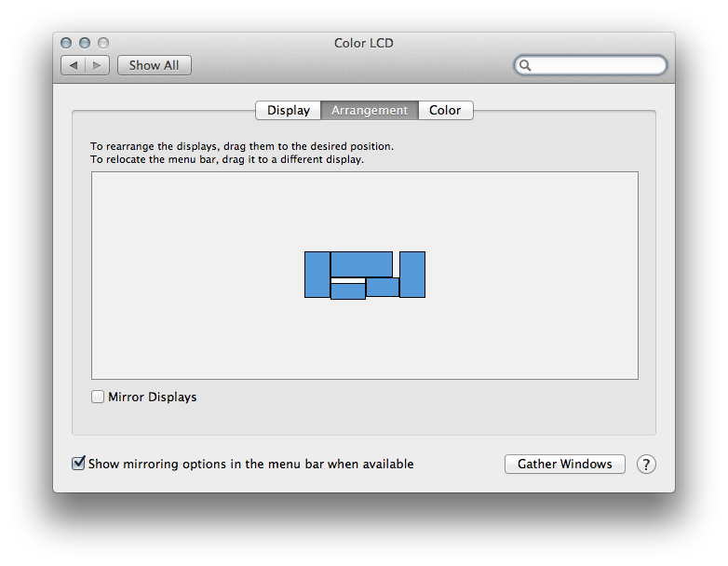Click the white menu bar strip in arrangement

click(x=348, y=280)
